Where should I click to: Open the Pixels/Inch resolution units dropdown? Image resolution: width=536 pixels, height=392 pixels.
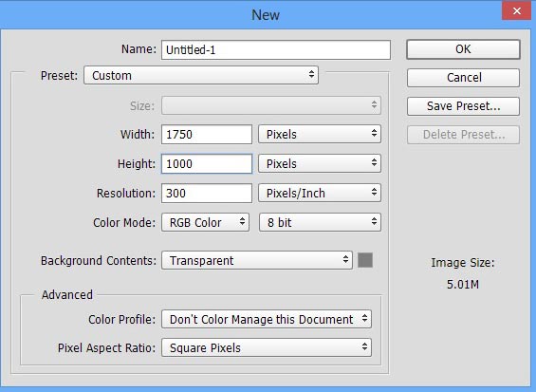pyautogui.click(x=320, y=193)
